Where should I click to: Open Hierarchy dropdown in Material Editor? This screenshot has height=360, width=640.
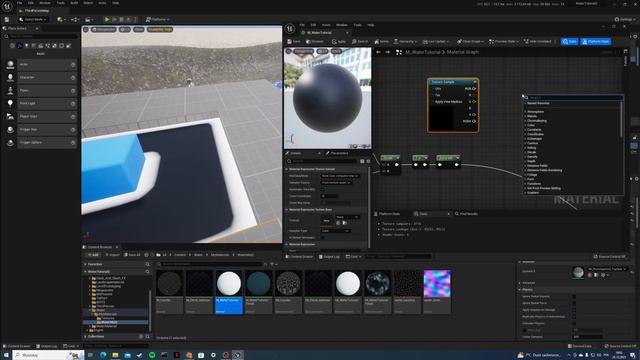[405, 41]
